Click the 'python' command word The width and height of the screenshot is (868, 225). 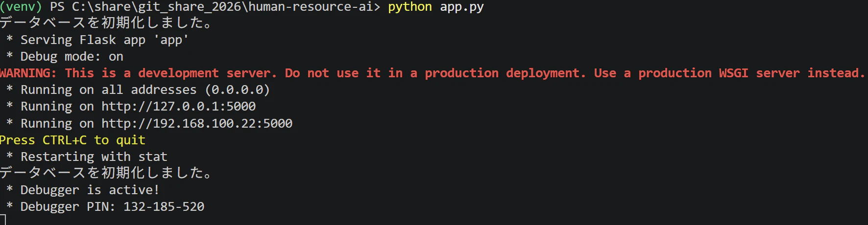(410, 7)
